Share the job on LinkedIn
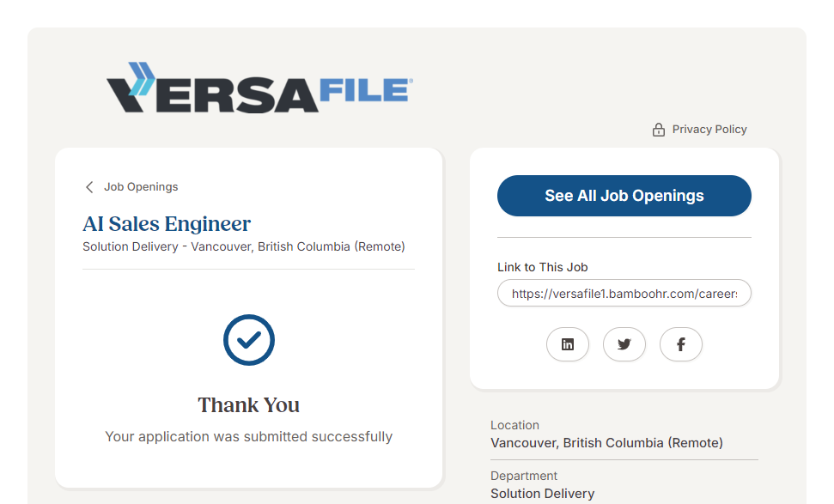The image size is (834, 504). coord(568,344)
